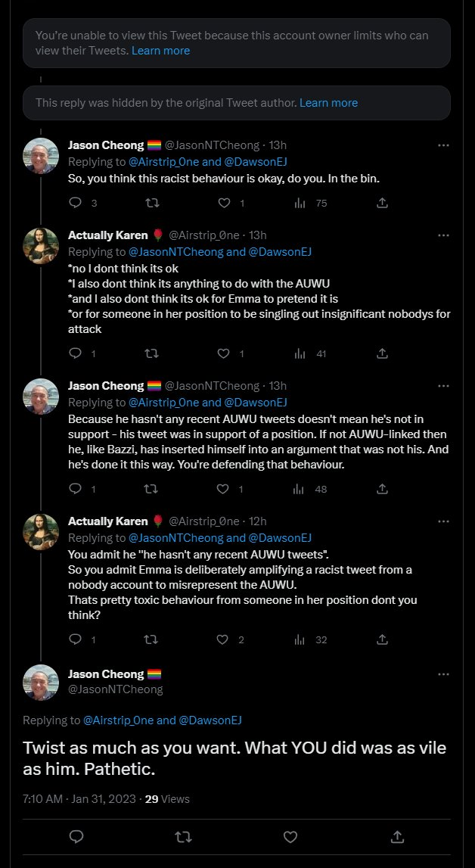Open Jason Cheong's profile picture on main tweet

(41, 683)
